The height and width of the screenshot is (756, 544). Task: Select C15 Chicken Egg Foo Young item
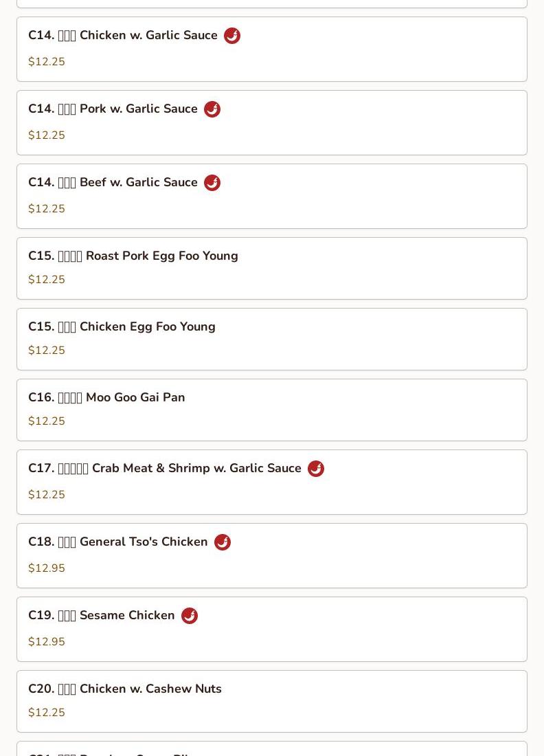coord(272,340)
